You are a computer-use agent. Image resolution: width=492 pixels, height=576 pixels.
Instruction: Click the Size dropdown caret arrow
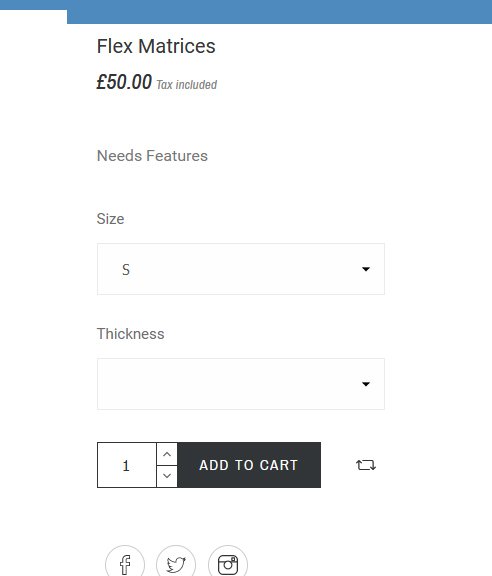point(366,269)
